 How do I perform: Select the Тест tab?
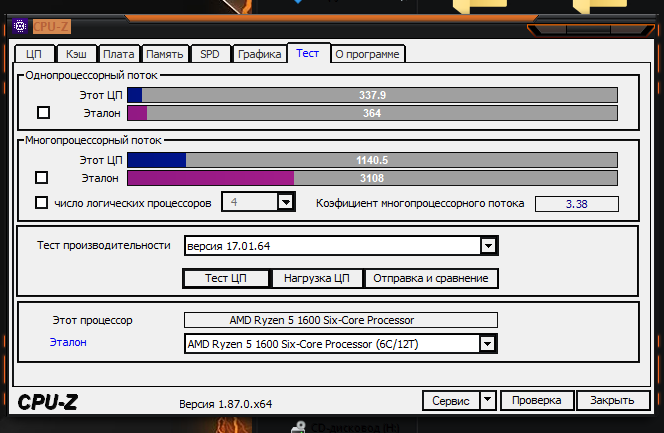308,53
